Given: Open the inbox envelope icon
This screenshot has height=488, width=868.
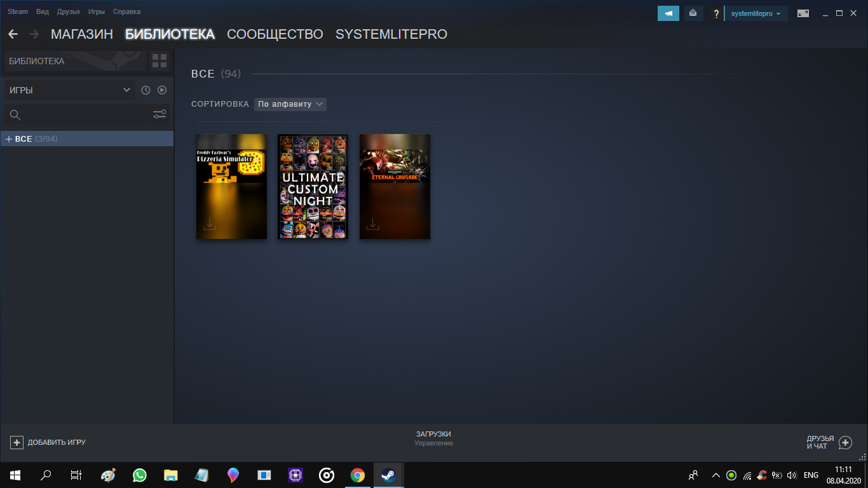Looking at the screenshot, I should [x=693, y=13].
